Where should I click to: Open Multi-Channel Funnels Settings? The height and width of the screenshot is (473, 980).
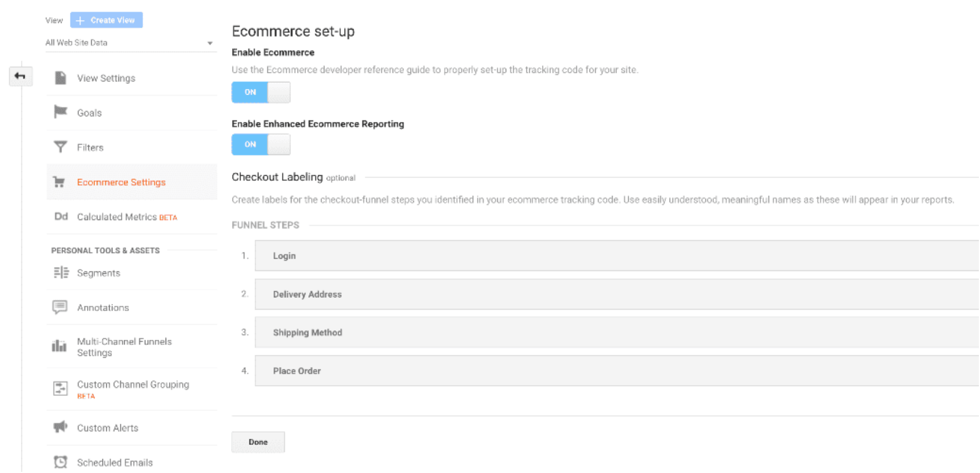[x=124, y=347]
